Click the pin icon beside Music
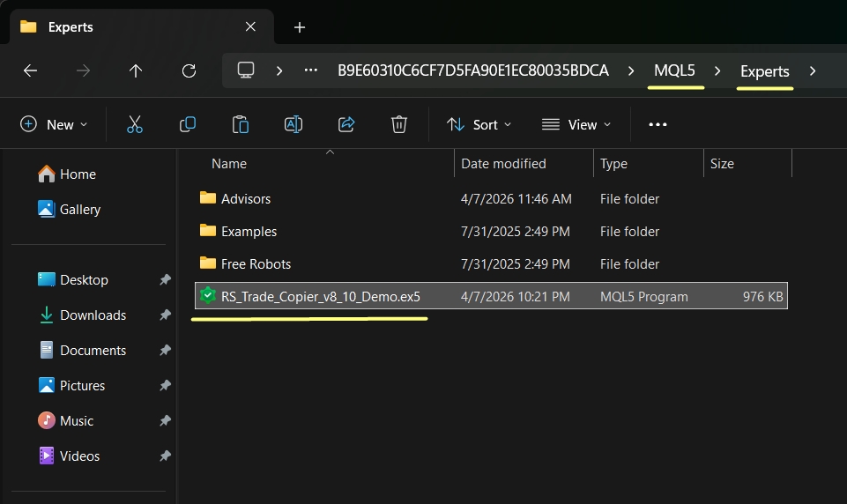The width and height of the screenshot is (847, 504). [166, 420]
